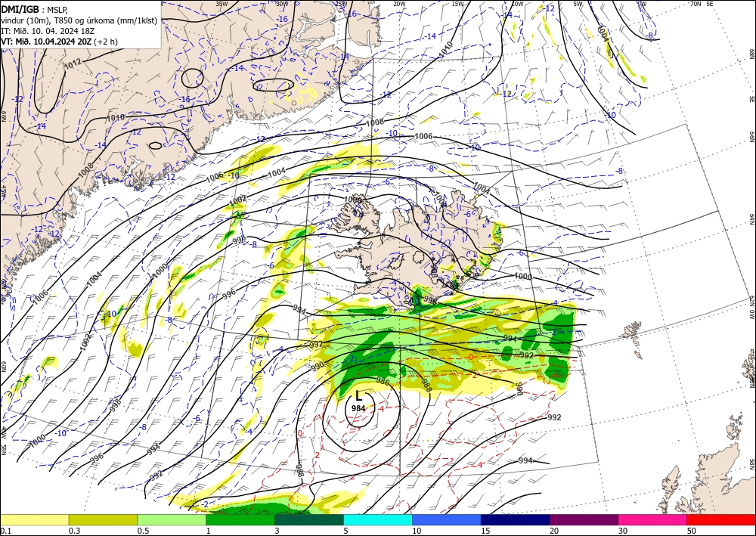The height and width of the screenshot is (536, 756).
Task: Select the light green 0.5–1 legend swatch
Action: pyautogui.click(x=172, y=519)
